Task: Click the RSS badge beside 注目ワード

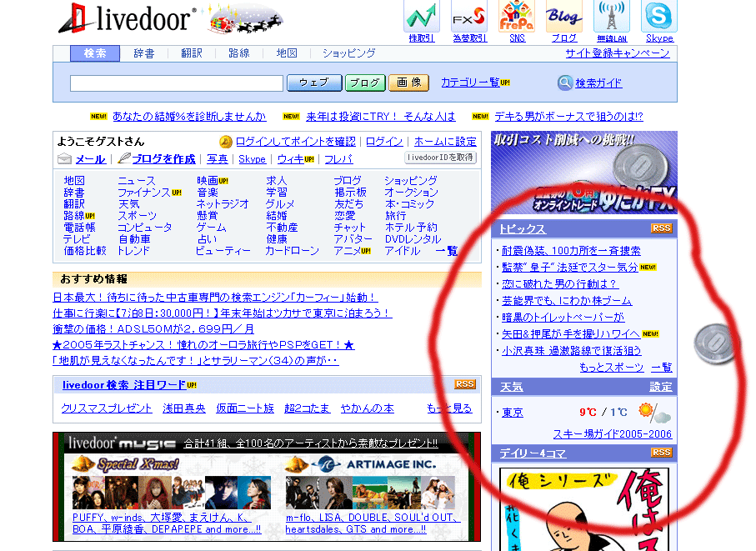Action: tap(465, 384)
